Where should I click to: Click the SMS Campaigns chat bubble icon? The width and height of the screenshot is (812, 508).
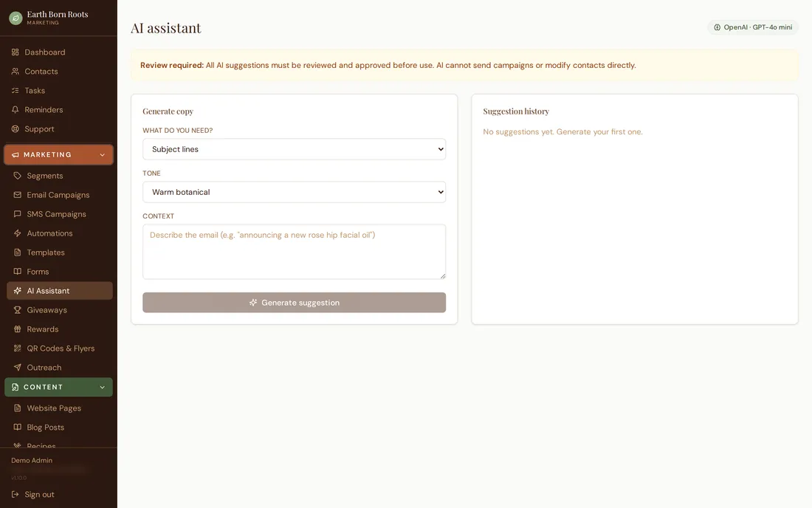[x=18, y=214]
